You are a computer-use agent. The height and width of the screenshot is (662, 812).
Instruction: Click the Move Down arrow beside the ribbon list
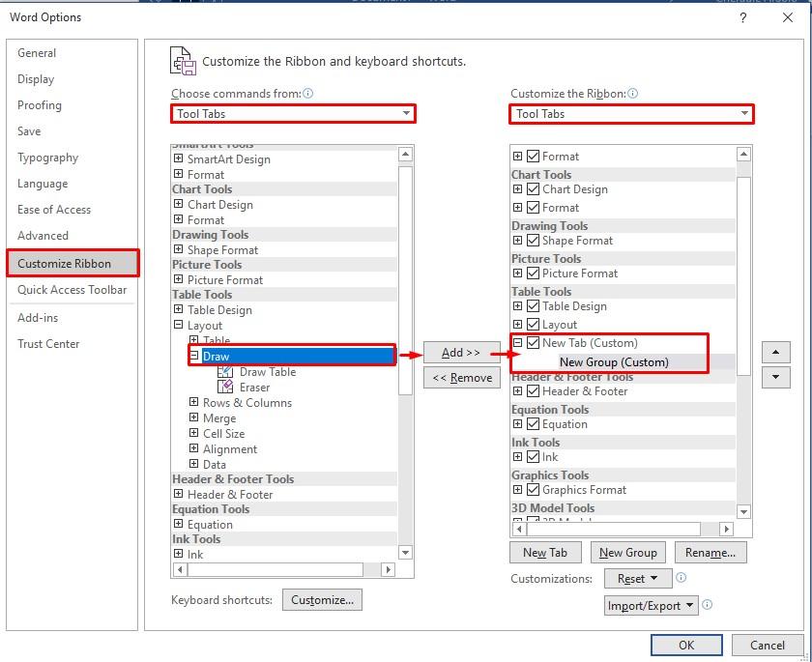(x=776, y=377)
